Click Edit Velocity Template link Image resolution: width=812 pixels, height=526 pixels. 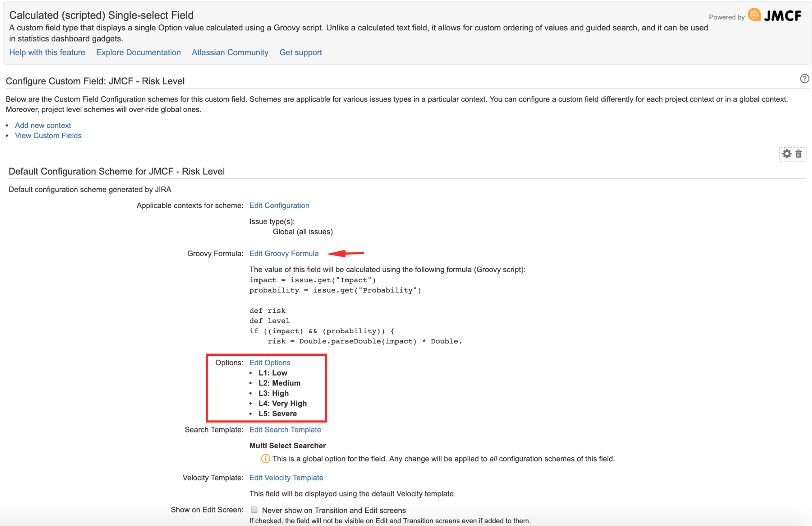286,478
